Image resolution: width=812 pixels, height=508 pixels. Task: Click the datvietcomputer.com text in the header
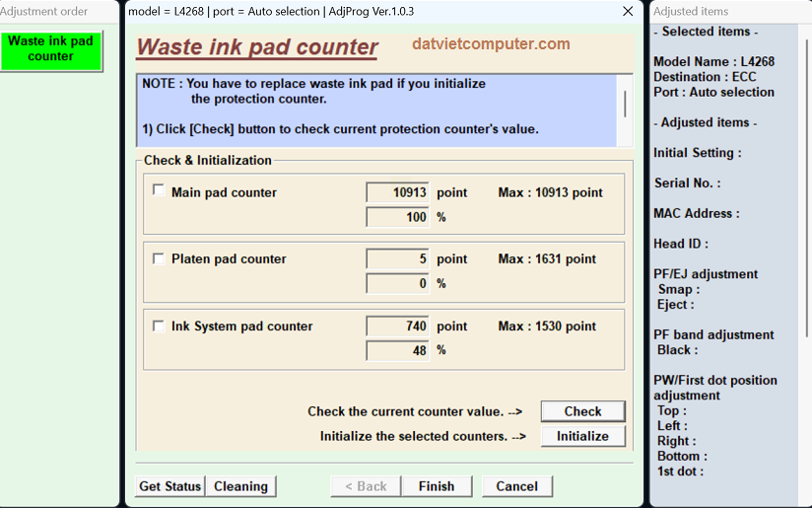click(x=491, y=44)
